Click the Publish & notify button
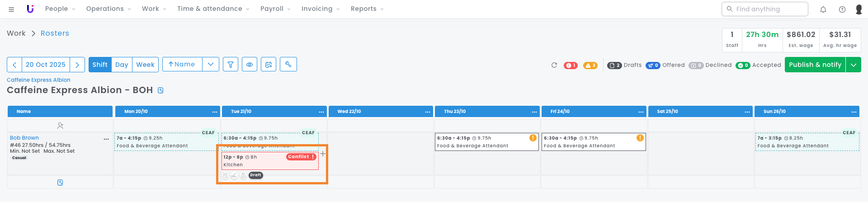 (x=815, y=65)
